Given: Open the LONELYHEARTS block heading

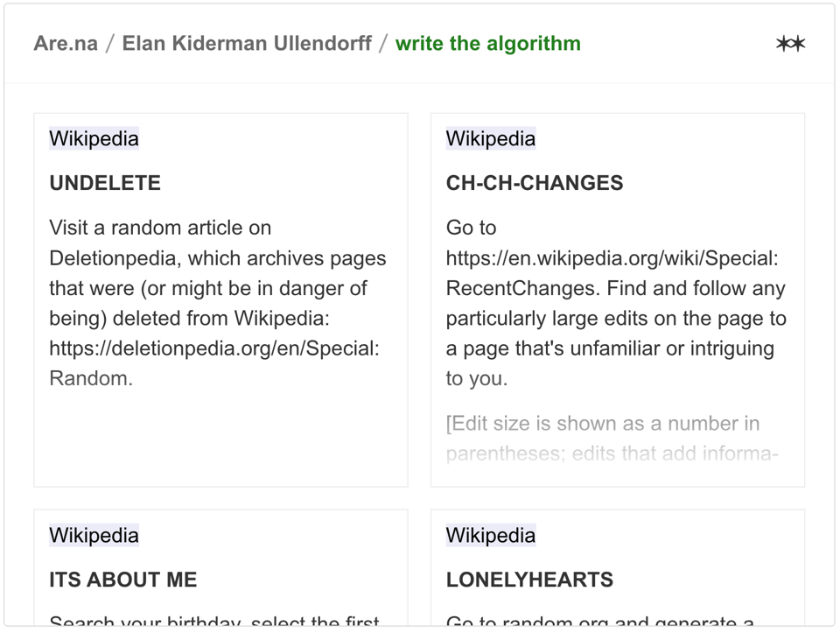Looking at the screenshot, I should 529,580.
